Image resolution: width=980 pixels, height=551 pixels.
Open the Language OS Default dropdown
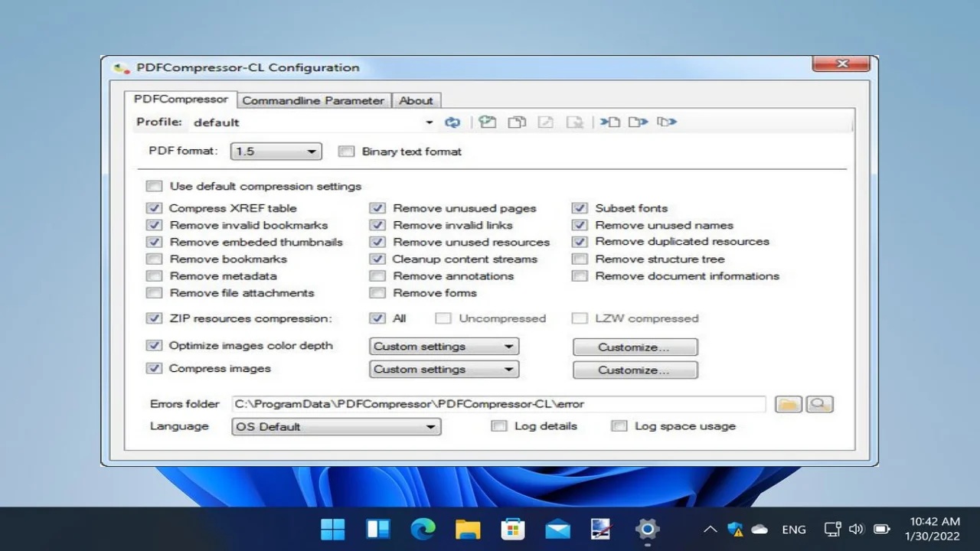(x=336, y=427)
